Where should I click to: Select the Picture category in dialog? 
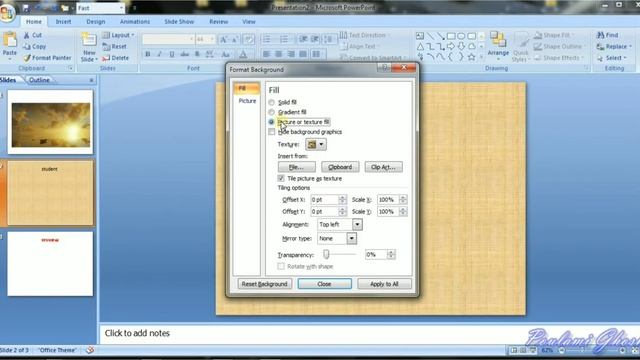[247, 101]
